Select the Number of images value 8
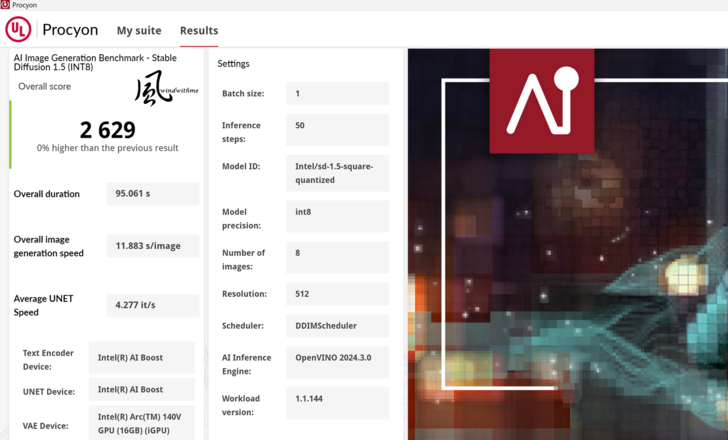Viewport: 728px width, 440px height. [x=338, y=257]
